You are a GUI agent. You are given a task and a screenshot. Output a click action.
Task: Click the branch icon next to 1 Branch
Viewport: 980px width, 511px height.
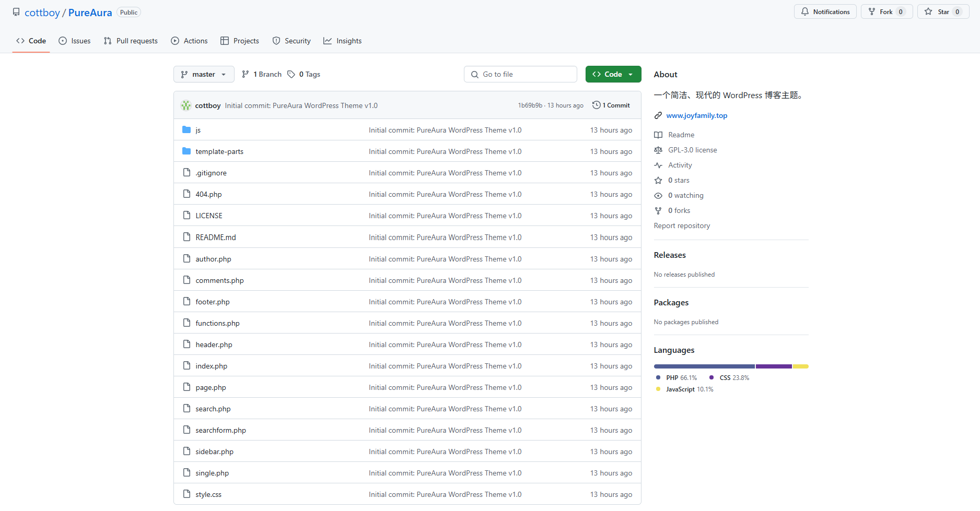[246, 74]
